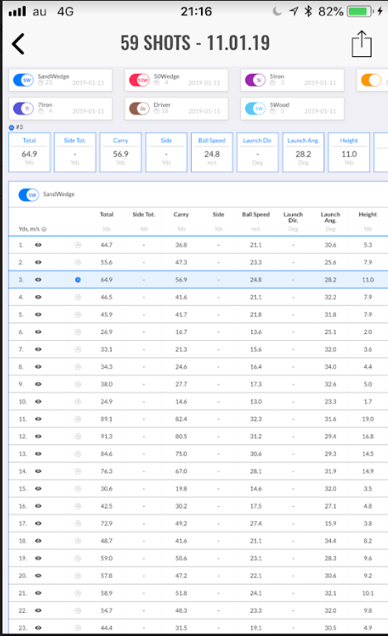The height and width of the screenshot is (636, 388).
Task: Select the Total summary card
Action: pos(29,152)
